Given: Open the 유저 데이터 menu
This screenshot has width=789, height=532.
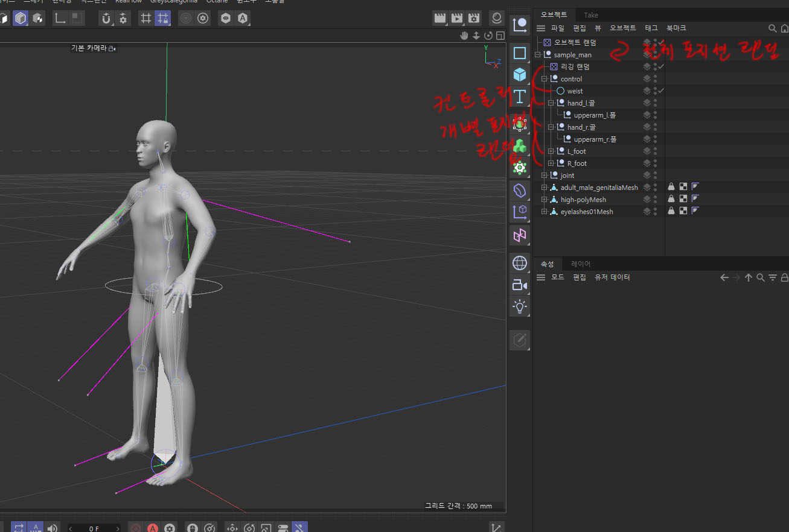Looking at the screenshot, I should (x=612, y=277).
